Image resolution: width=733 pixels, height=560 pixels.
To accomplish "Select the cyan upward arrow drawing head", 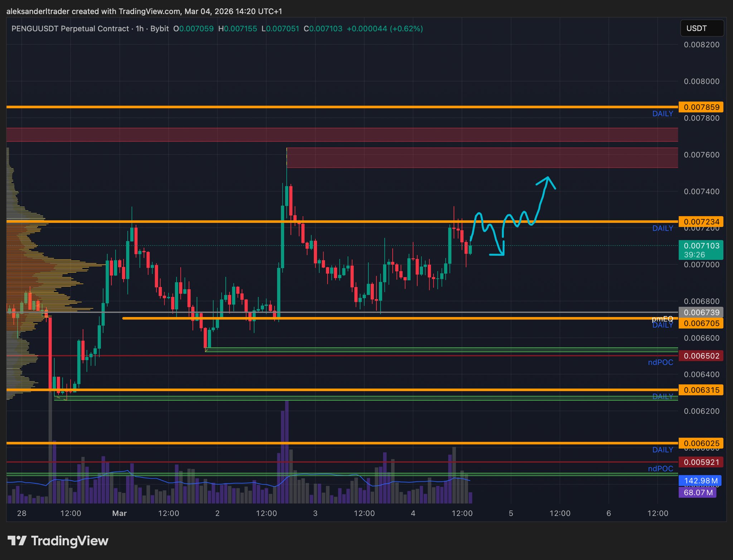I will (548, 178).
